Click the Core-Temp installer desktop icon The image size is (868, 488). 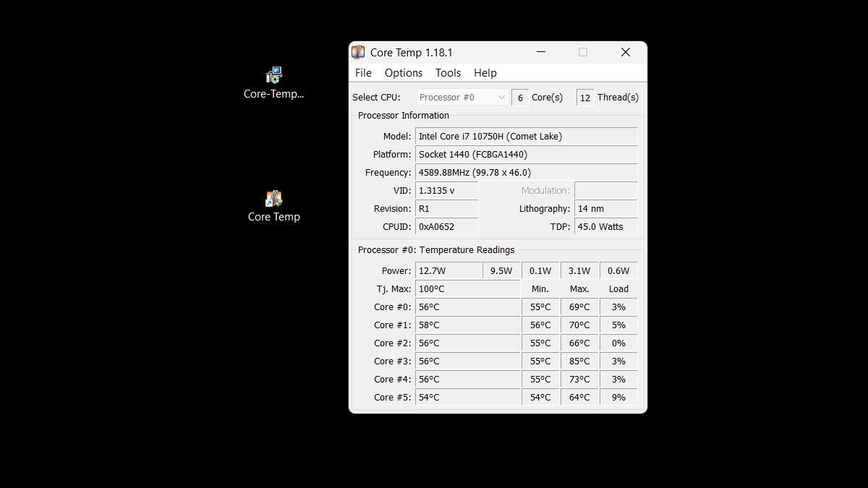coord(273,74)
